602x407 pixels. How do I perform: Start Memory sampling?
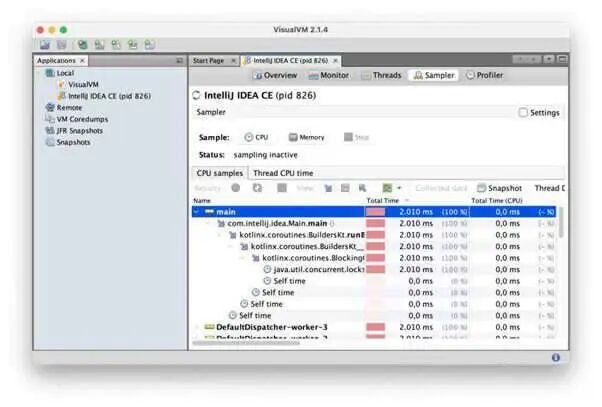pyautogui.click(x=307, y=137)
